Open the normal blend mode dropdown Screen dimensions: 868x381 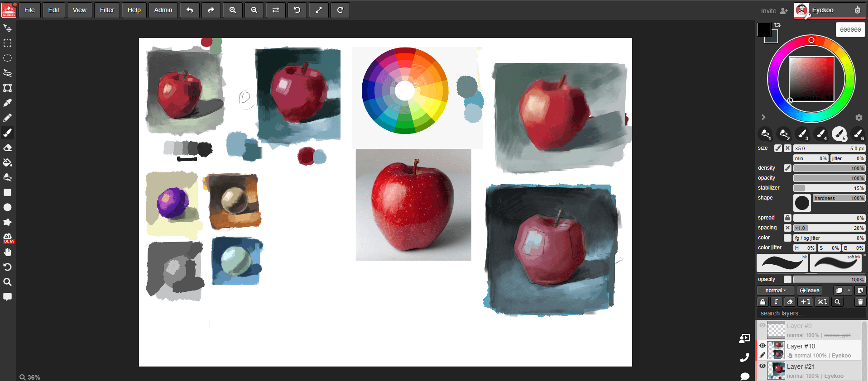coord(776,291)
